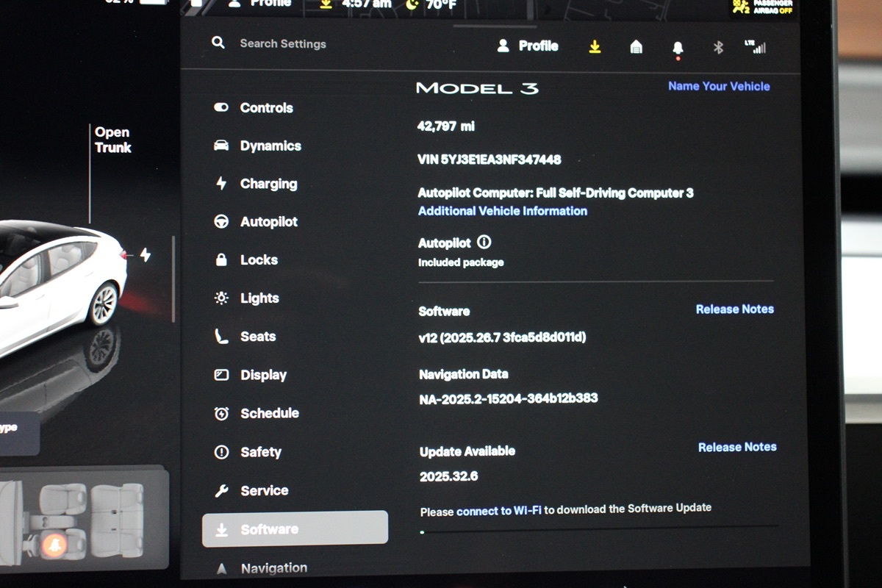View Release Notes for current software
This screenshot has width=882, height=588.
pos(734,309)
